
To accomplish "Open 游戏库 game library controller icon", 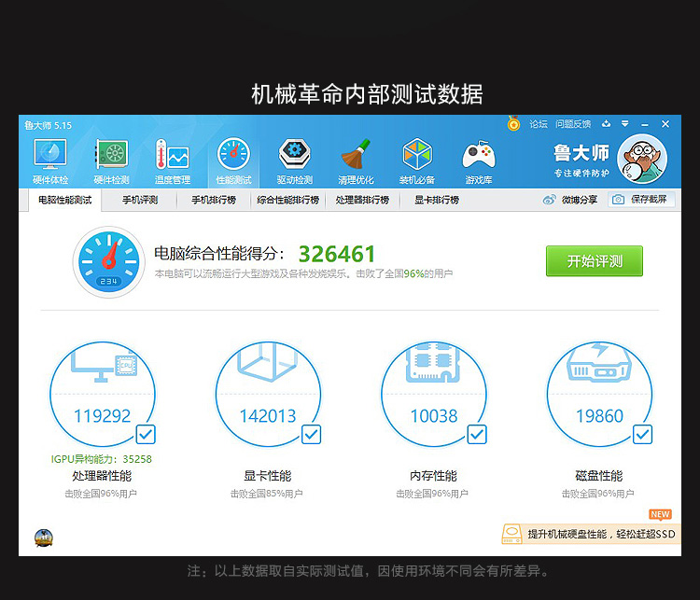I will tap(479, 155).
